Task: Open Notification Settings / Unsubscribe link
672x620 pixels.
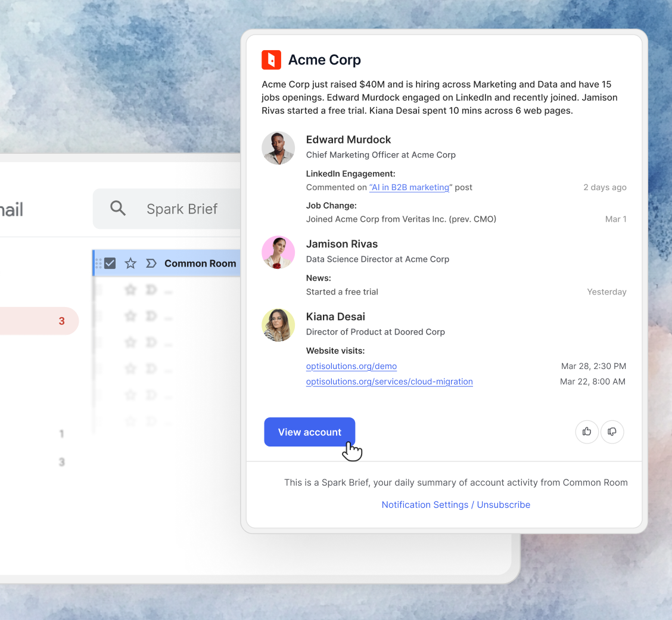Action: 456,505
